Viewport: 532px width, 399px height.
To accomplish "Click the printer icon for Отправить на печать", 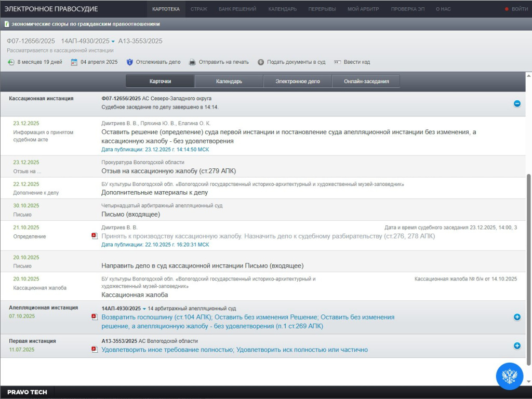I will [192, 62].
